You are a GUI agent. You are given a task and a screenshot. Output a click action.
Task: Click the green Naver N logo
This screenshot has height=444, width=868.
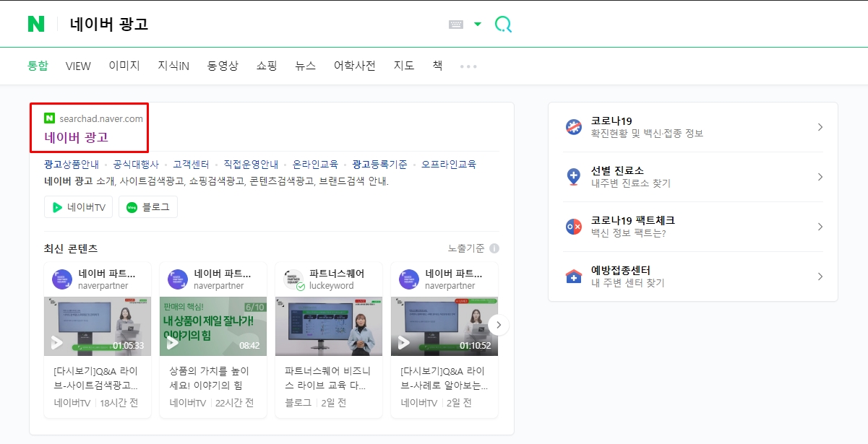tap(36, 24)
